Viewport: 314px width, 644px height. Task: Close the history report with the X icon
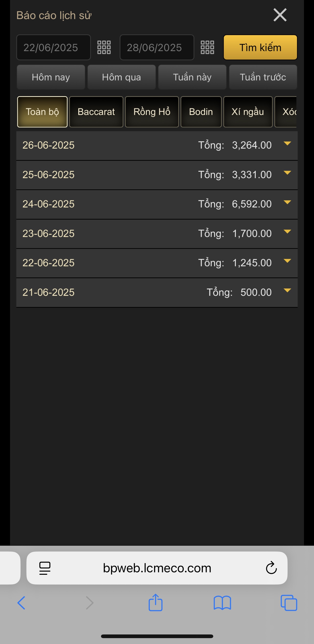pyautogui.click(x=280, y=15)
